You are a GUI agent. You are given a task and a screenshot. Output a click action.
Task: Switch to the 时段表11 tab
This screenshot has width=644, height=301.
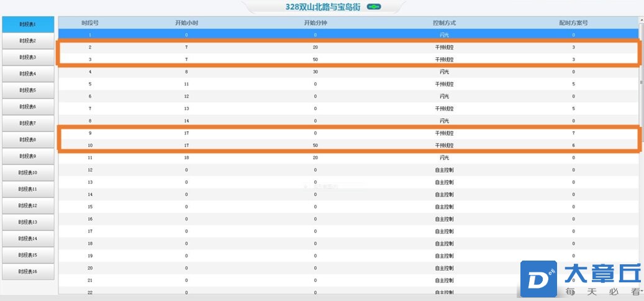(28, 189)
